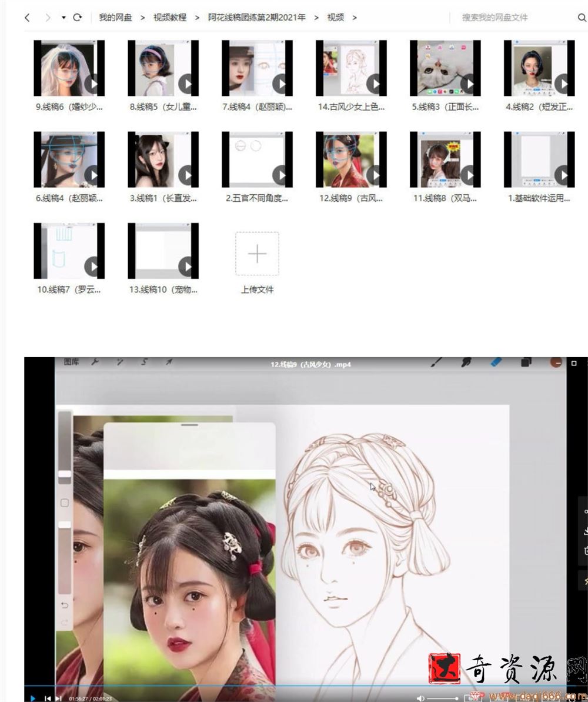This screenshot has width=588, height=702.
Task: Click the 12.线稿9 (古风少女) .mp4 title
Action: pyautogui.click(x=310, y=364)
